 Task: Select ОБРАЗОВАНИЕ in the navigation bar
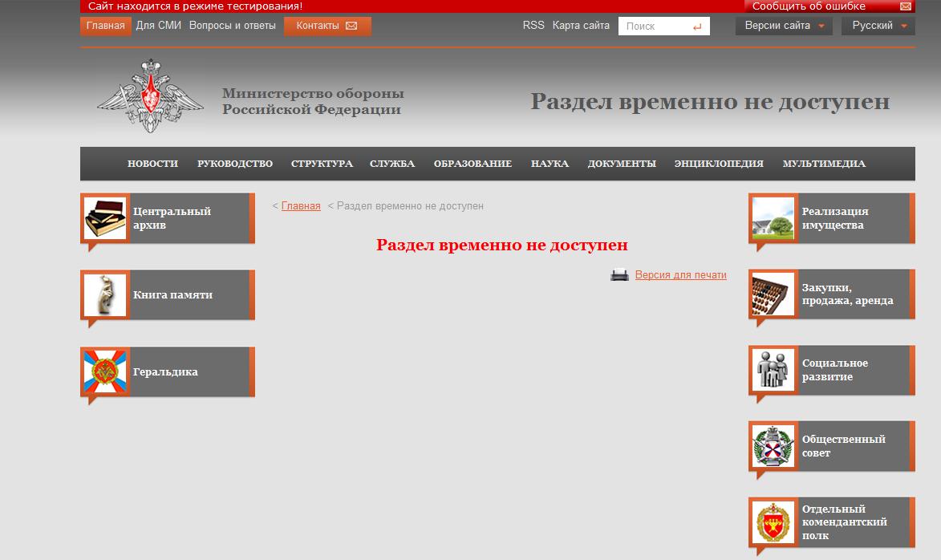473,164
